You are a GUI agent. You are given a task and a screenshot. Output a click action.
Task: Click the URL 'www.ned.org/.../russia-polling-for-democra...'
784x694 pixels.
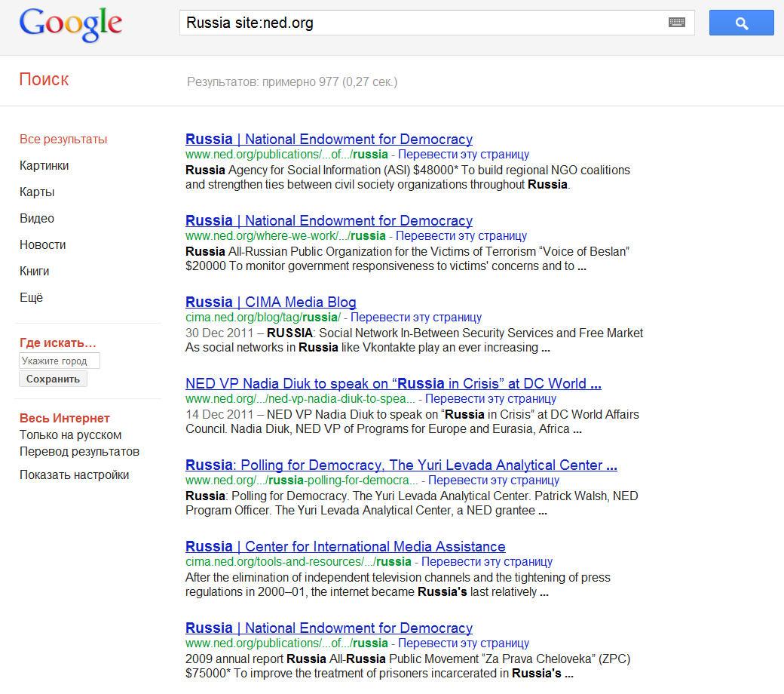click(302, 481)
